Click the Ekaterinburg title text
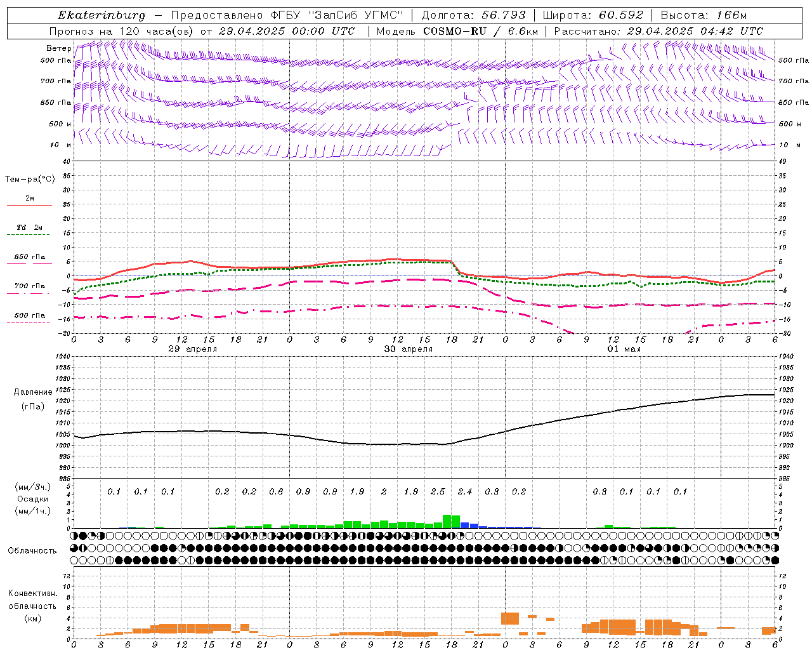Image resolution: width=812 pixels, height=650 pixels. (x=101, y=15)
